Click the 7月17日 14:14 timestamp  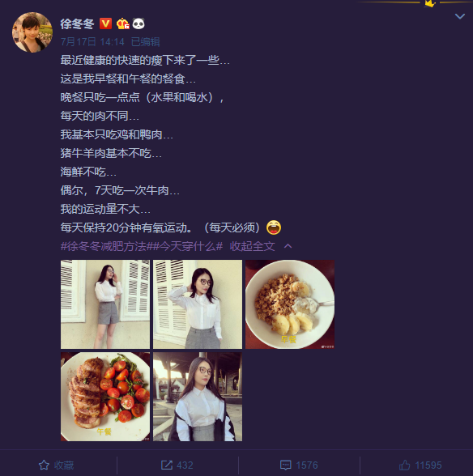(x=92, y=41)
